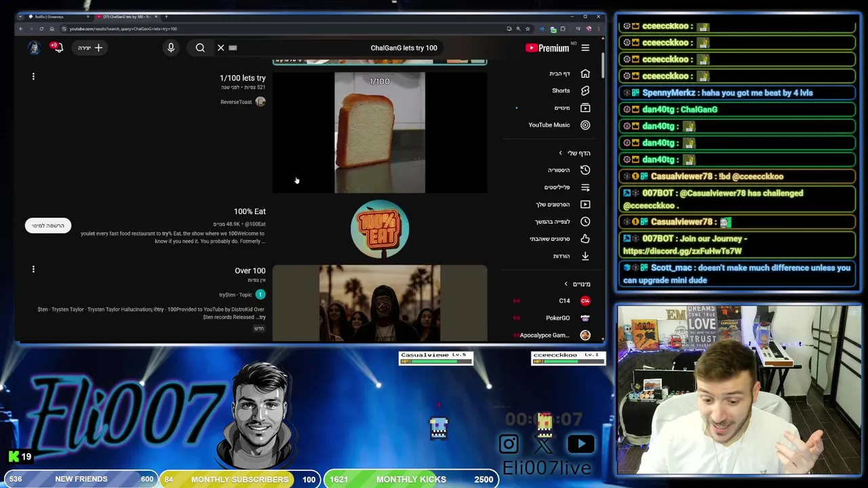Viewport: 868px width, 488px height.
Task: Expand the 'מינויים' subscriptions section chevron
Action: click(x=566, y=284)
